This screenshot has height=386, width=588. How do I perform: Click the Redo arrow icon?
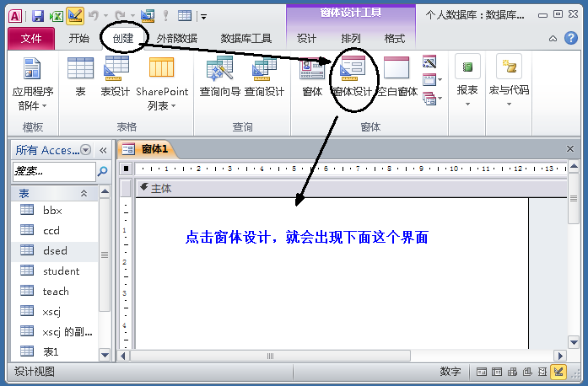coord(120,15)
